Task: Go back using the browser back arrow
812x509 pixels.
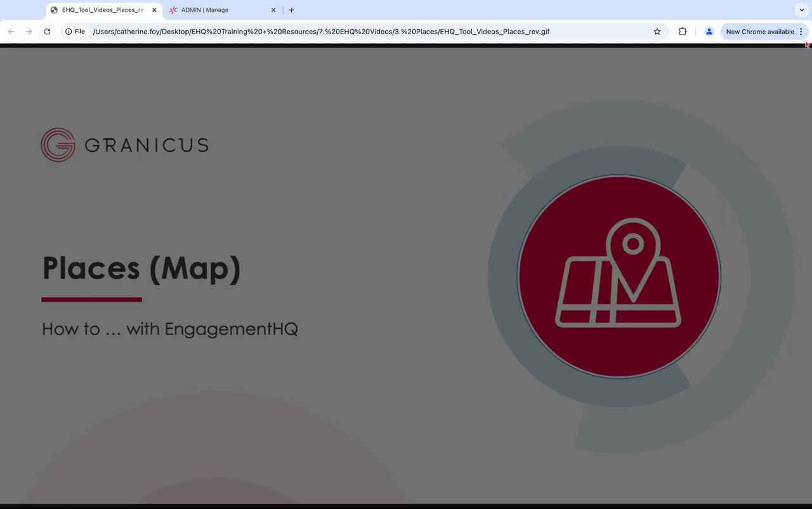Action: click(11, 31)
